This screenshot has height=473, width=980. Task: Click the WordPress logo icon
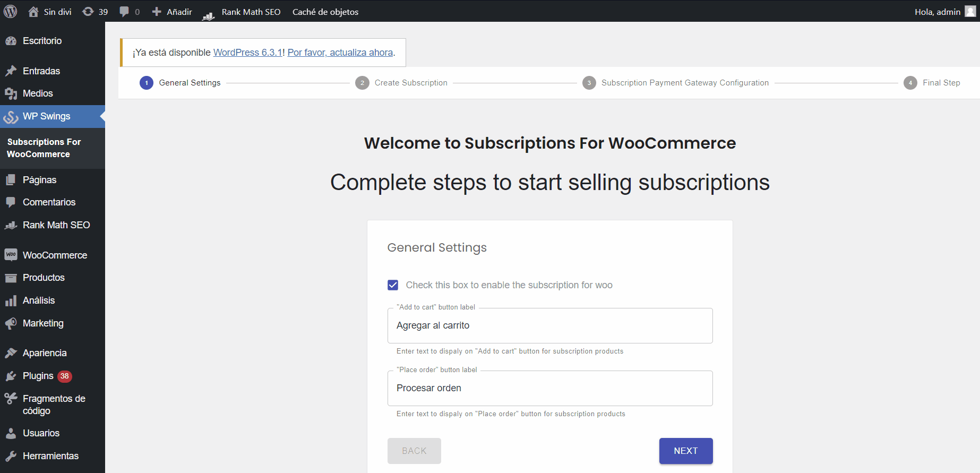click(11, 11)
